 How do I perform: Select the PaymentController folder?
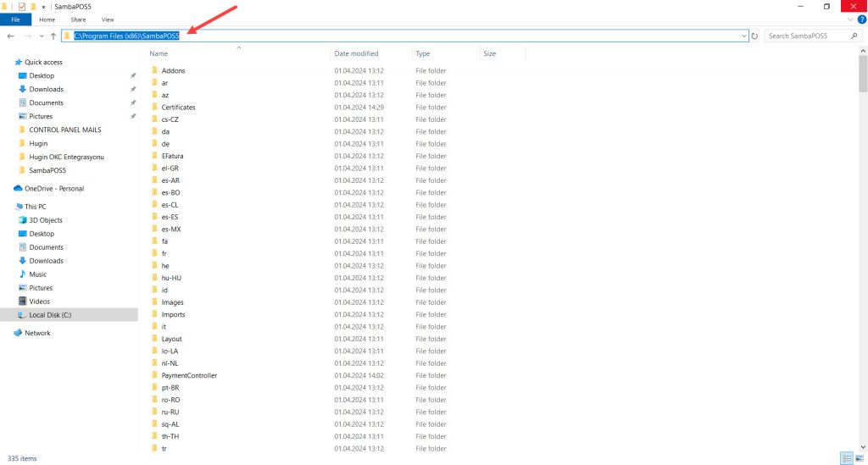click(x=189, y=375)
